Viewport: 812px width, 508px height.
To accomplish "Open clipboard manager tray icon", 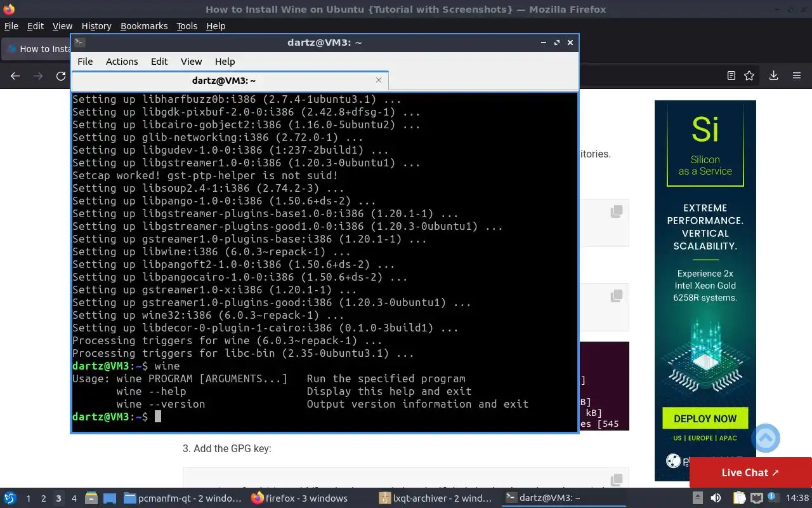I will (739, 498).
